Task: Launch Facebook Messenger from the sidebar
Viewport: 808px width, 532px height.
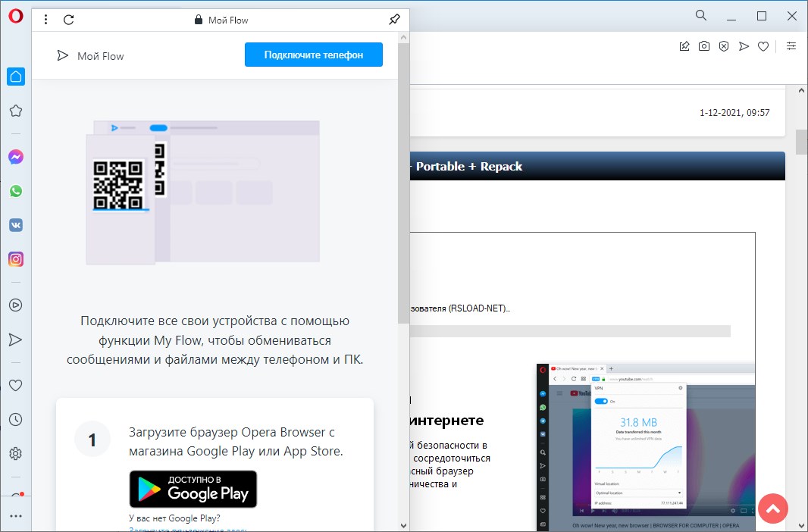Action: 16,157
